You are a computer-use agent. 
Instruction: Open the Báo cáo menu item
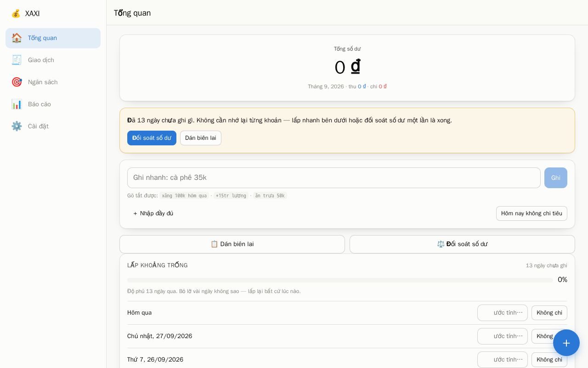pyautogui.click(x=53, y=104)
